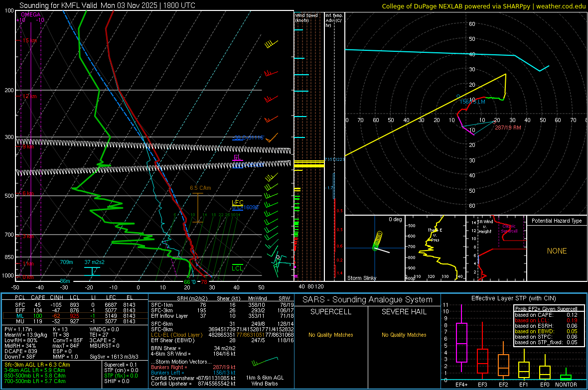This screenshot has height=390, width=588.
Task: Click the 'Storm Slinky' label
Action: tap(361, 278)
